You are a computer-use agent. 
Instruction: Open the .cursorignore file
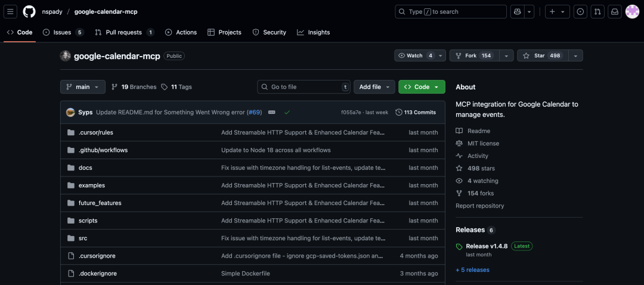click(x=97, y=256)
